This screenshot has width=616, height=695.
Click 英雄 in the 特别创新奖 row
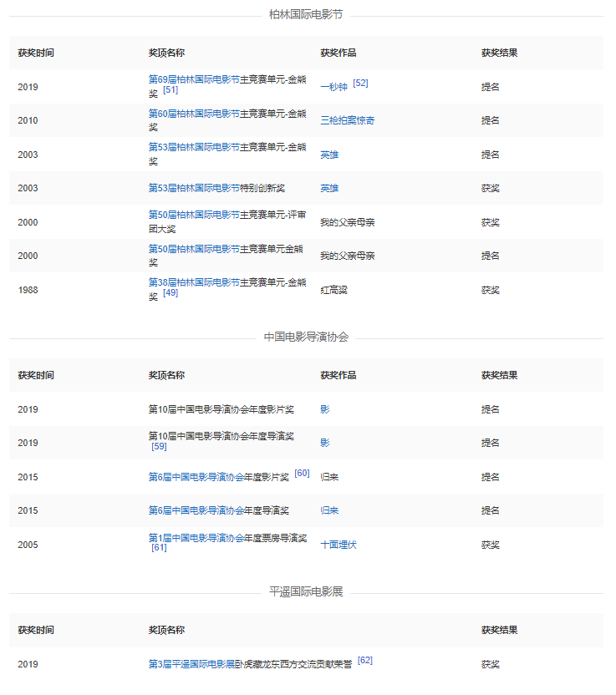[x=329, y=189]
